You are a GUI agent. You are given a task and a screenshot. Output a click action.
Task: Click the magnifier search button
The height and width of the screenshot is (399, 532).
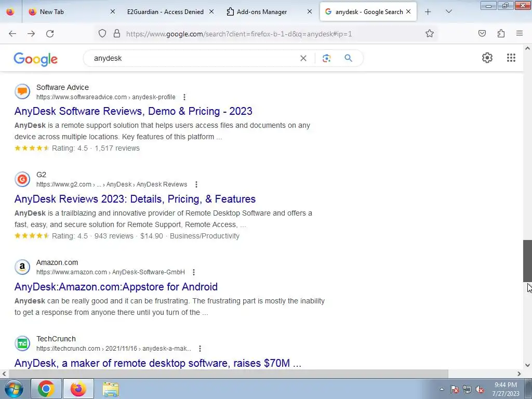coord(348,58)
